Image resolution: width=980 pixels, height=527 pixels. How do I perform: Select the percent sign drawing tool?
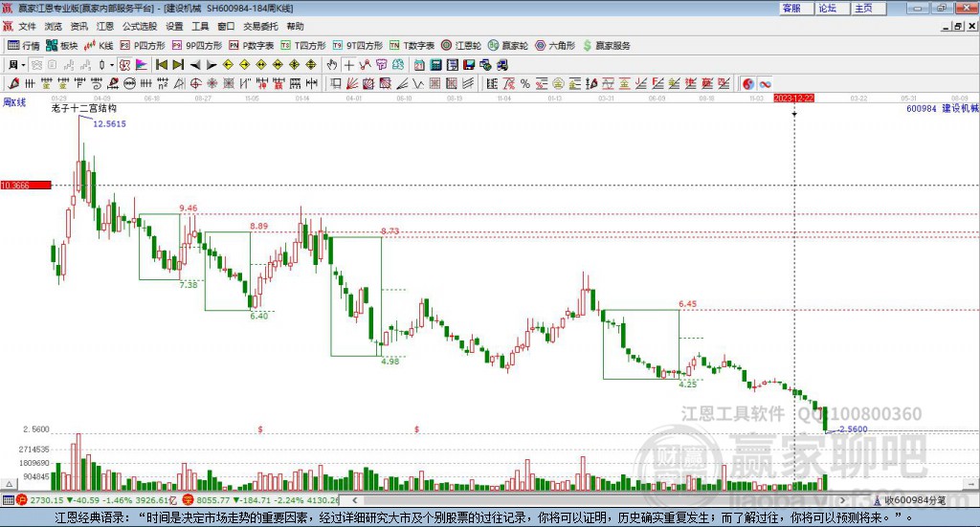(x=525, y=83)
